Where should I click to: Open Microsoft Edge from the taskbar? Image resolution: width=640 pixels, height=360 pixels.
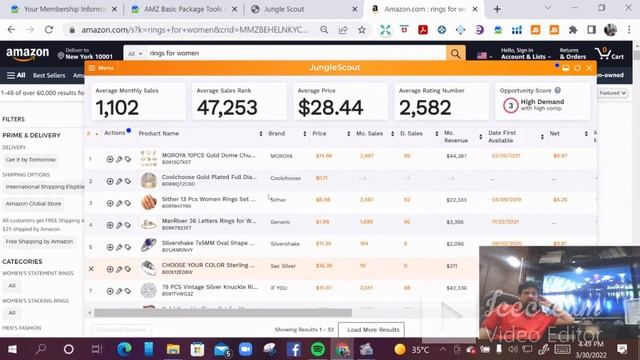[124, 349]
